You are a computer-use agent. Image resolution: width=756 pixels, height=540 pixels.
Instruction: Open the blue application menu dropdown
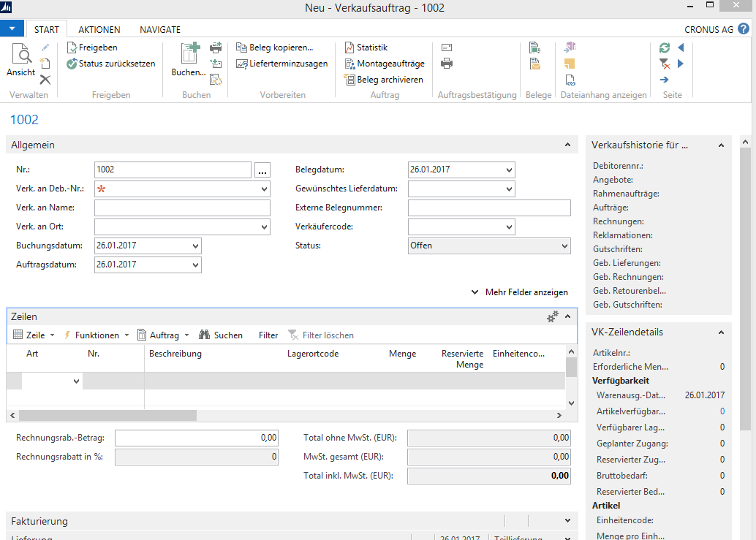point(12,28)
